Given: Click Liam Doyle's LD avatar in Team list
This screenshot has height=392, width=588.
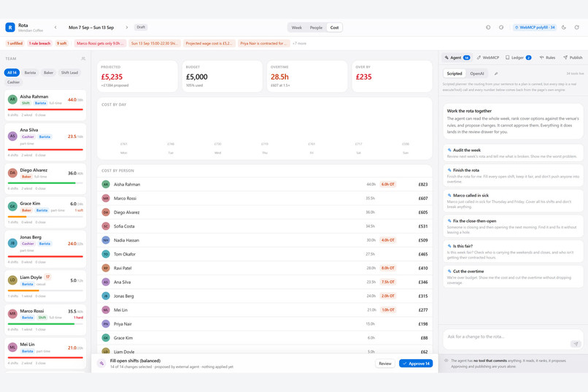Looking at the screenshot, I should (x=12, y=280).
